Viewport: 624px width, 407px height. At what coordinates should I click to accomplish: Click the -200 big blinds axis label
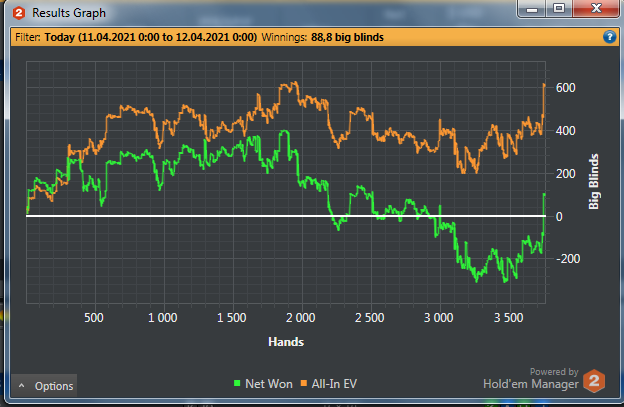click(568, 259)
